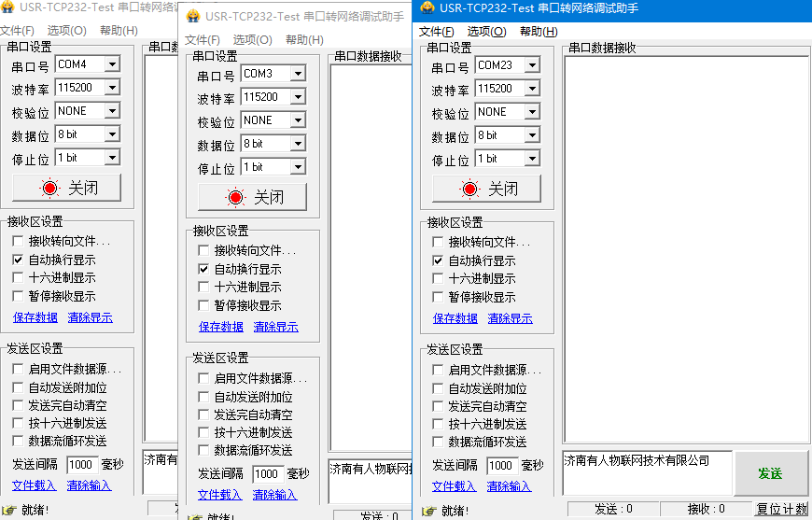The image size is (812, 520).
Task: Click the 发送间隔 1000 field in COM4 window
Action: (x=82, y=465)
